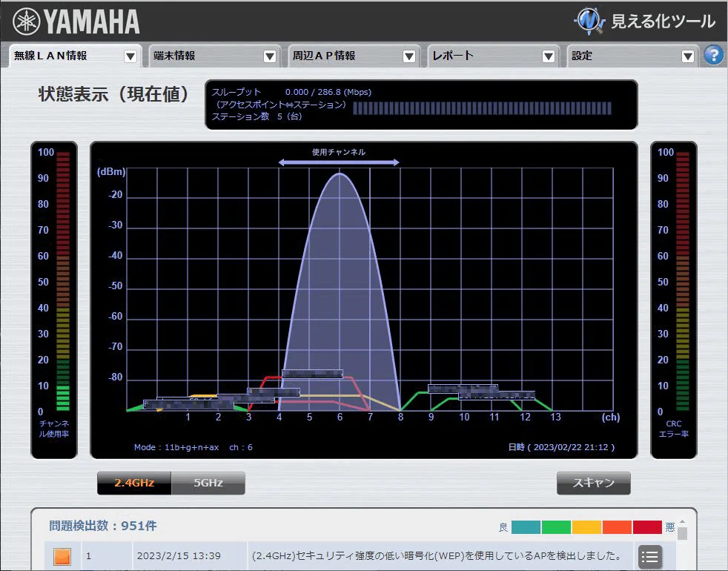The height and width of the screenshot is (571, 728).
Task: Switch to the 5GHz band
Action: coord(208,483)
